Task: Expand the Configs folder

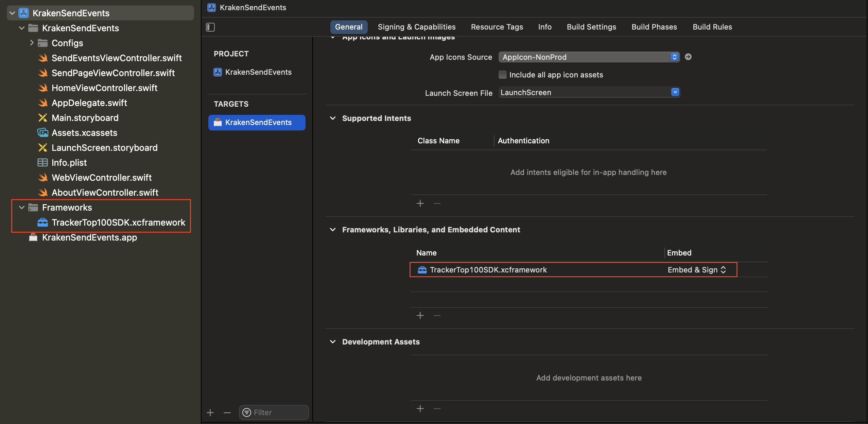Action: [32, 43]
